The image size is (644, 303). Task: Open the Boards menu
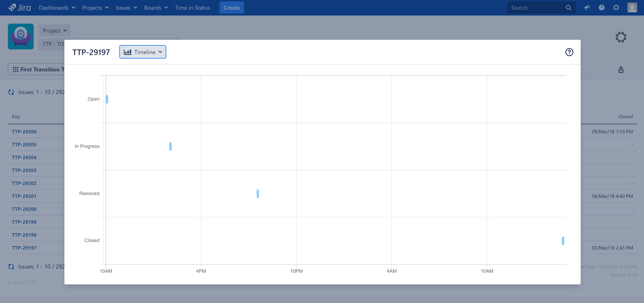(x=156, y=8)
